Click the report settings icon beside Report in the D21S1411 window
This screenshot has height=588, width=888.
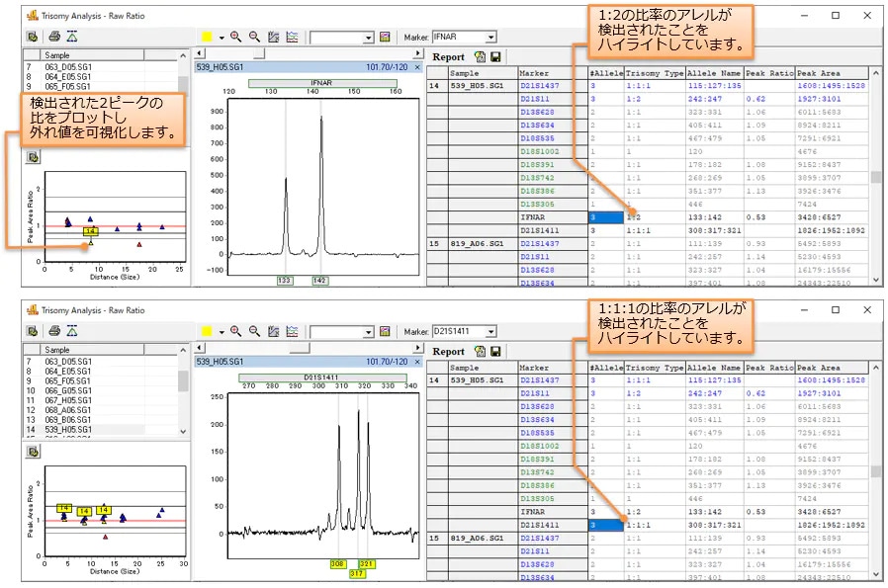point(480,351)
